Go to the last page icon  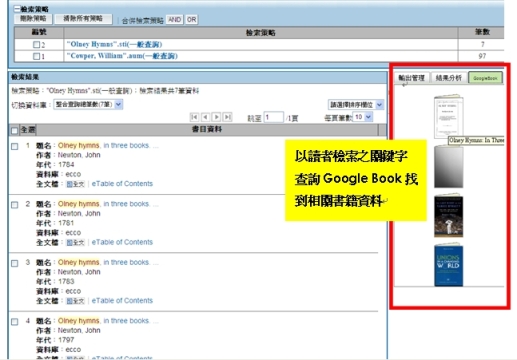tap(227, 117)
